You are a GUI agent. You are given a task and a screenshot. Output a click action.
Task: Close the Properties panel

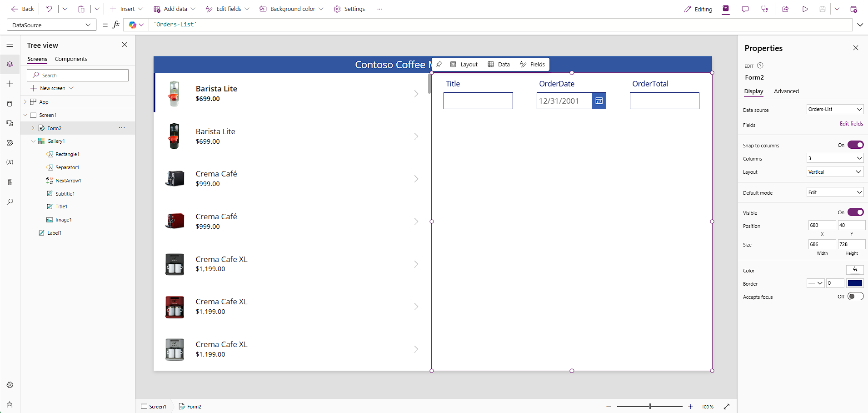[856, 48]
